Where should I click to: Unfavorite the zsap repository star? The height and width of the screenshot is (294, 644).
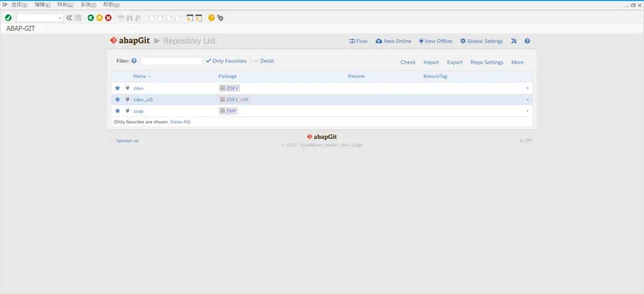tap(118, 111)
